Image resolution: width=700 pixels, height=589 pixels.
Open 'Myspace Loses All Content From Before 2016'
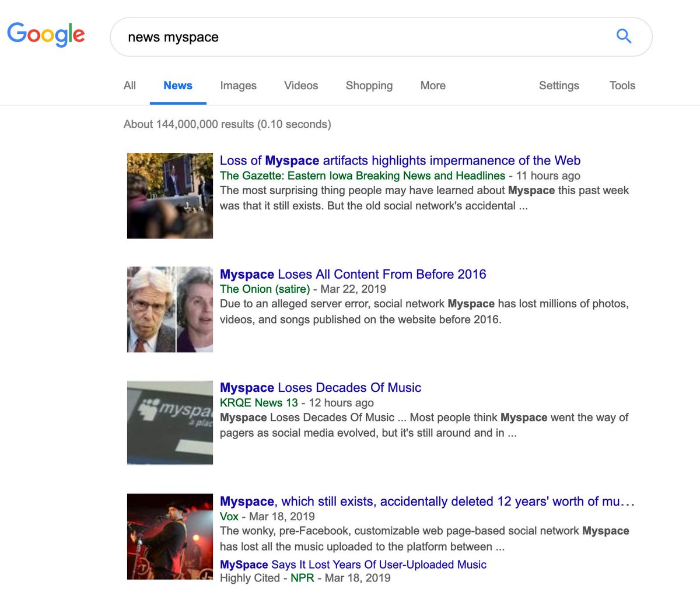(353, 274)
